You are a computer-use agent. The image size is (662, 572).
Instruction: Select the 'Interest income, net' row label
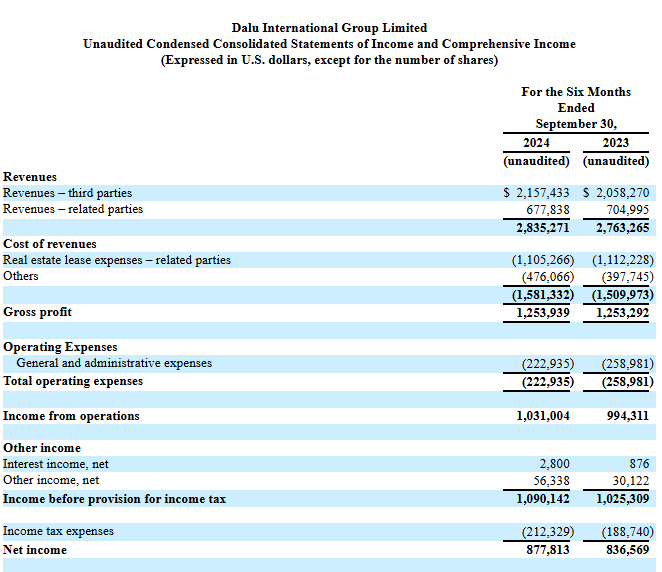[x=54, y=464]
